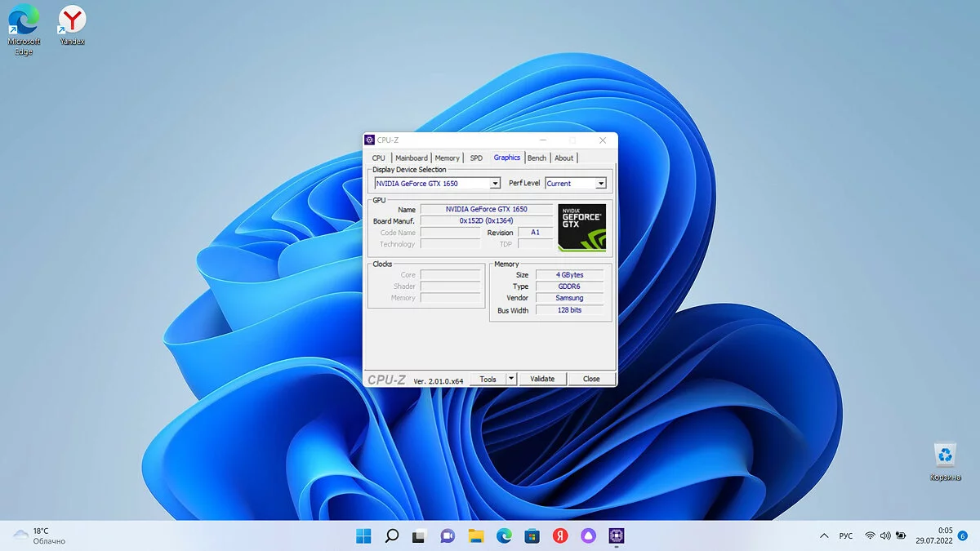Viewport: 980px width, 551px height.
Task: Expand the Tools button dropdown arrow
Action: point(511,379)
